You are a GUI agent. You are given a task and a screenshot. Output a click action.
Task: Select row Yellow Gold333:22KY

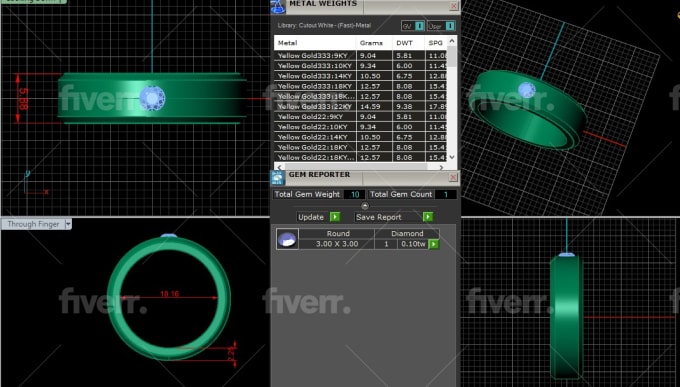tap(361, 106)
